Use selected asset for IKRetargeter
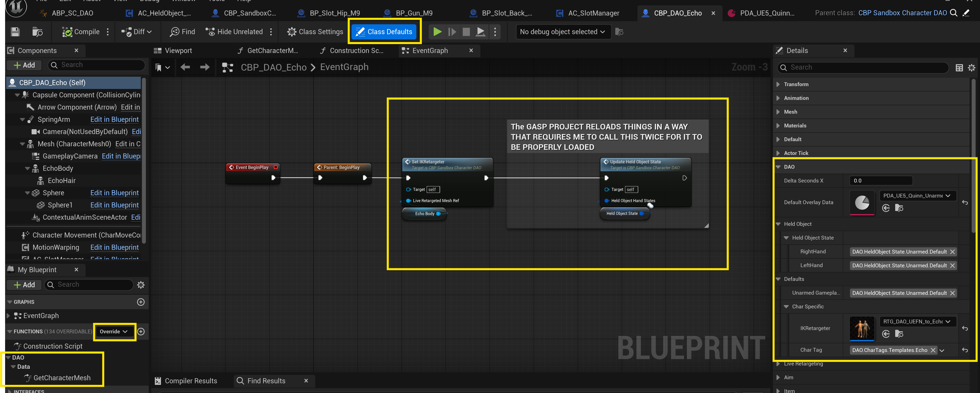Viewport: 980px width, 393px height. point(886,334)
